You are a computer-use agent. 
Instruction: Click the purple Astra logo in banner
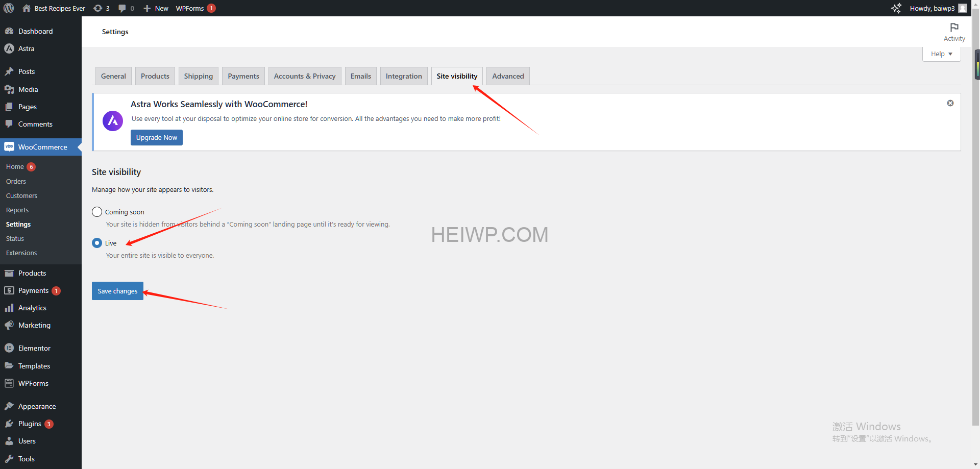(113, 121)
